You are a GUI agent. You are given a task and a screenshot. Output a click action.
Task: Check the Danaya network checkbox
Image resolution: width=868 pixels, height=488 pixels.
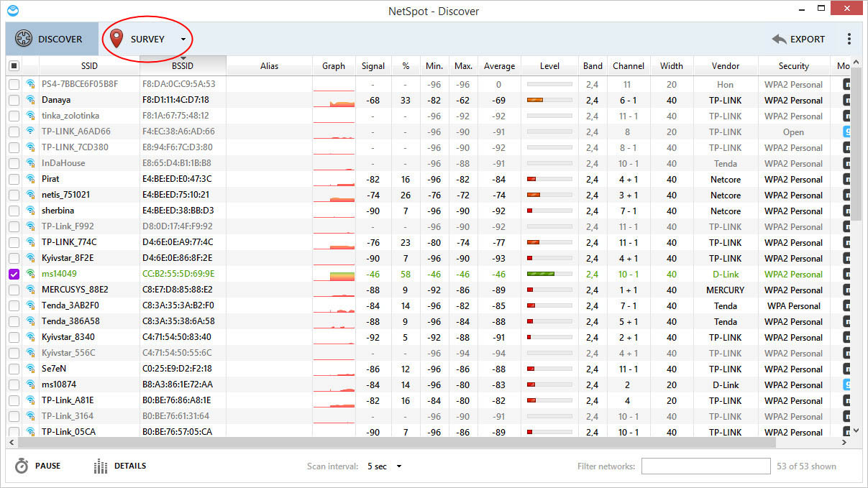pos(14,100)
